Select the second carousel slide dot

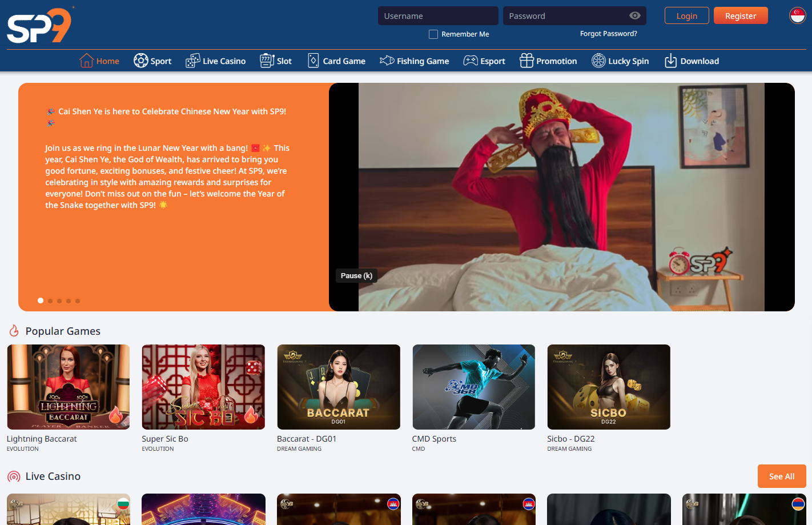click(50, 301)
